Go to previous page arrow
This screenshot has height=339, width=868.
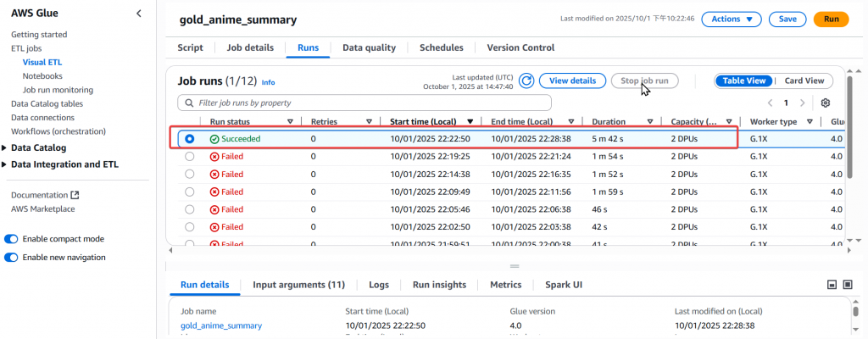(x=770, y=103)
